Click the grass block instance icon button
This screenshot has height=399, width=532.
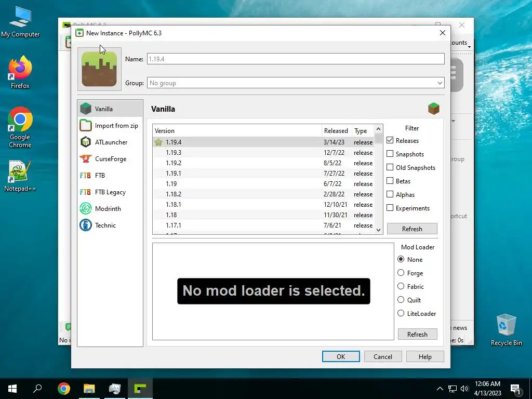(99, 69)
